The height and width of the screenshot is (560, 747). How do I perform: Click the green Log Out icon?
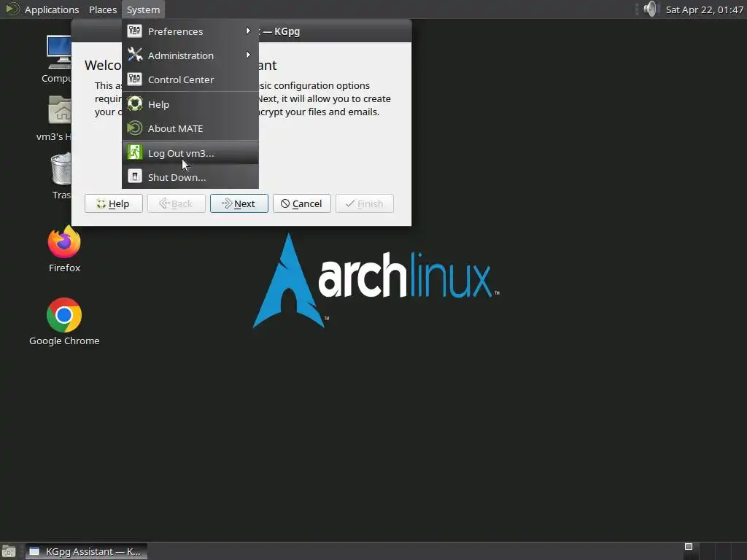coord(135,152)
